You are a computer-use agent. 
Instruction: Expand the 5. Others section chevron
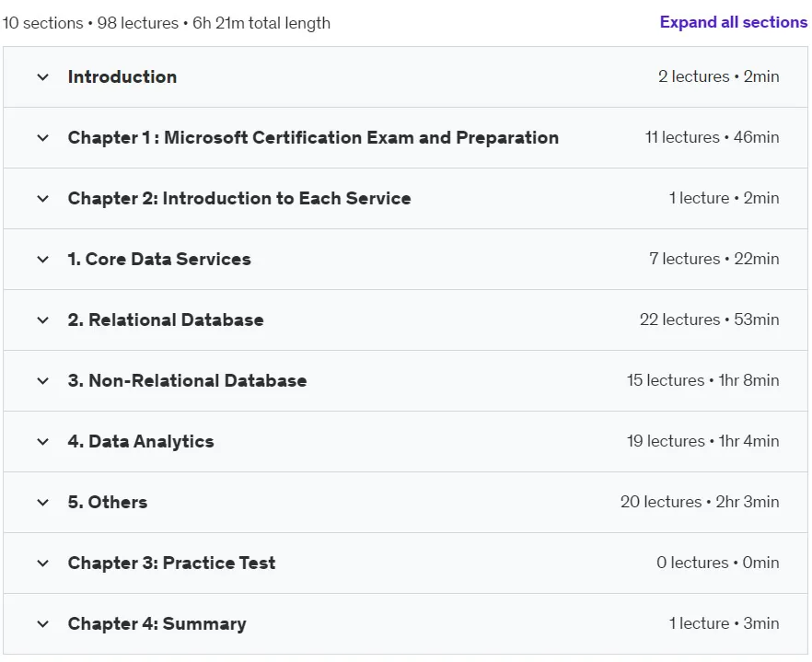pyautogui.click(x=43, y=502)
